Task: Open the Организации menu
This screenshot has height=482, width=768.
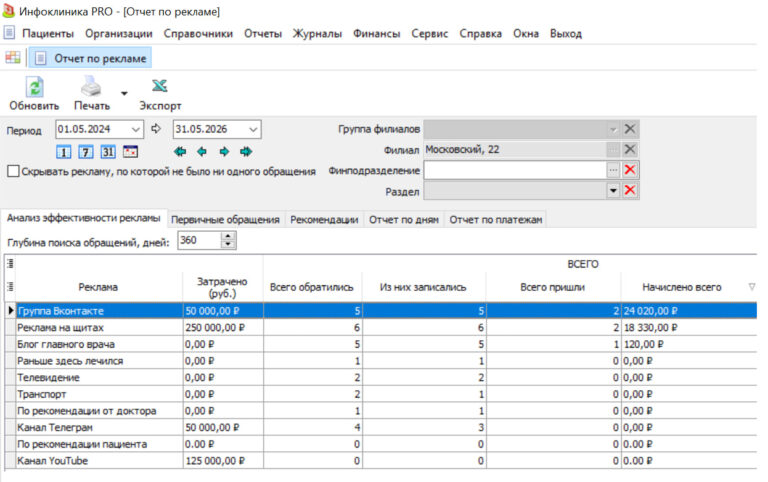Action: pyautogui.click(x=119, y=34)
